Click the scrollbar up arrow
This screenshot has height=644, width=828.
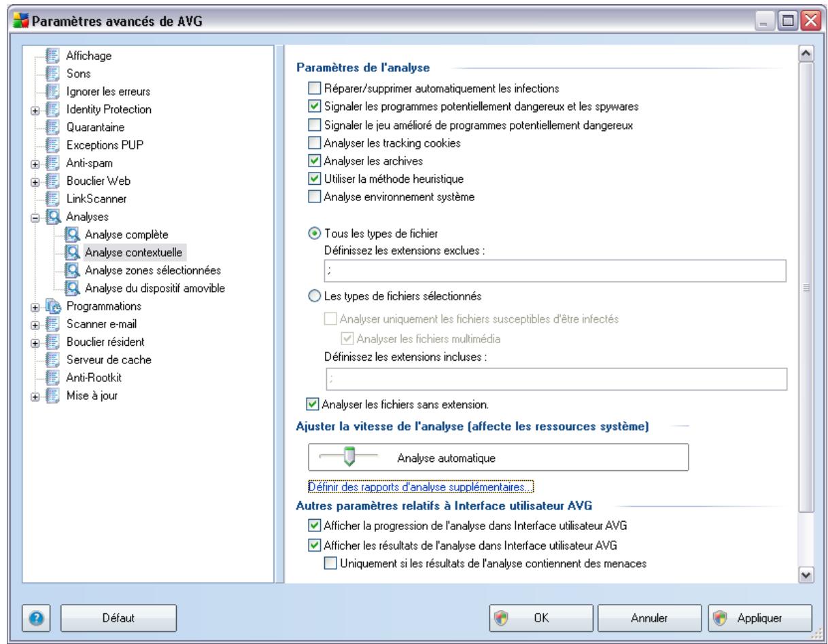tap(807, 53)
